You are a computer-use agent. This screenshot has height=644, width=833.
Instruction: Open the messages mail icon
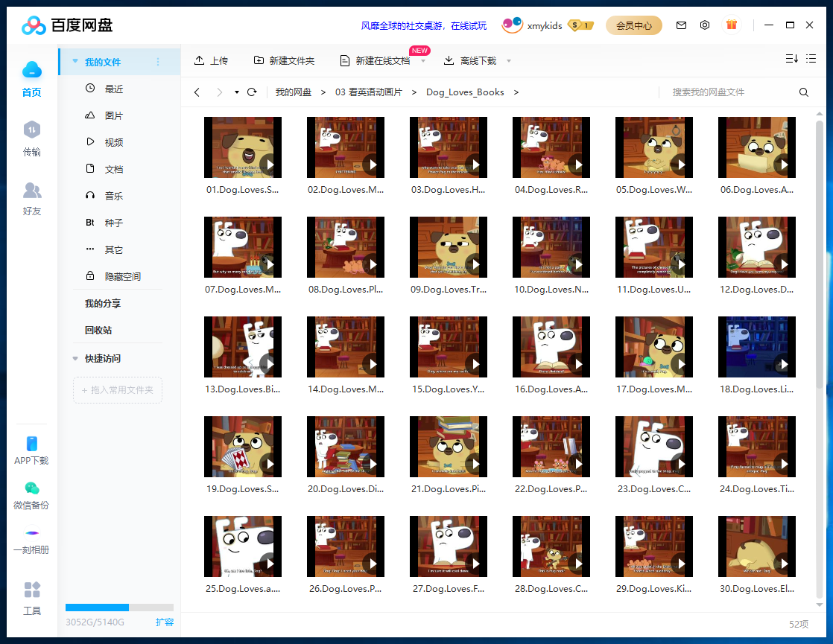tap(681, 25)
